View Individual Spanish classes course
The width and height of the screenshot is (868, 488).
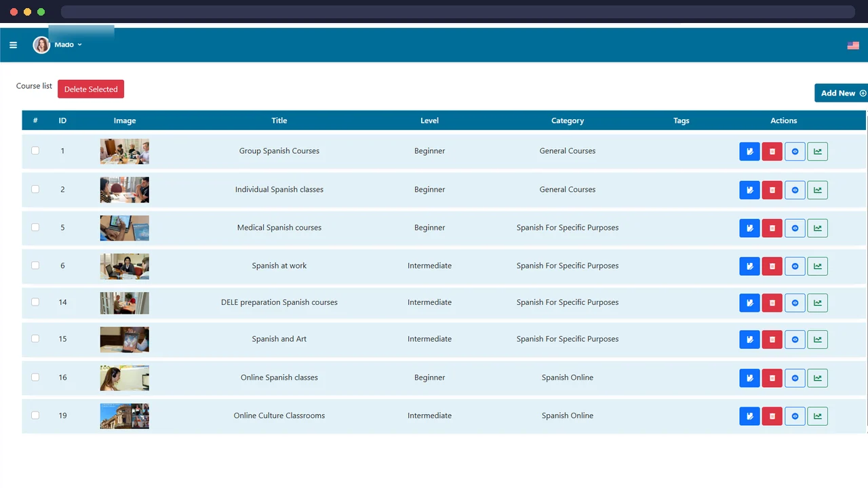pos(795,190)
